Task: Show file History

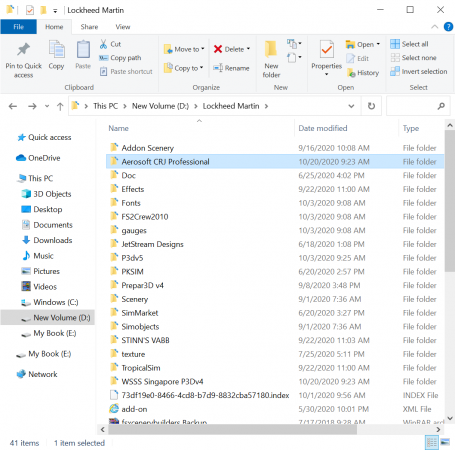Action: tap(363, 72)
